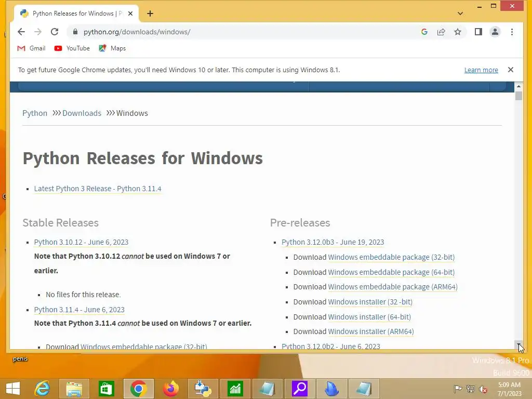Open Latest Python 3 Release - Python 3.11.4
The image size is (532, 399).
click(98, 189)
